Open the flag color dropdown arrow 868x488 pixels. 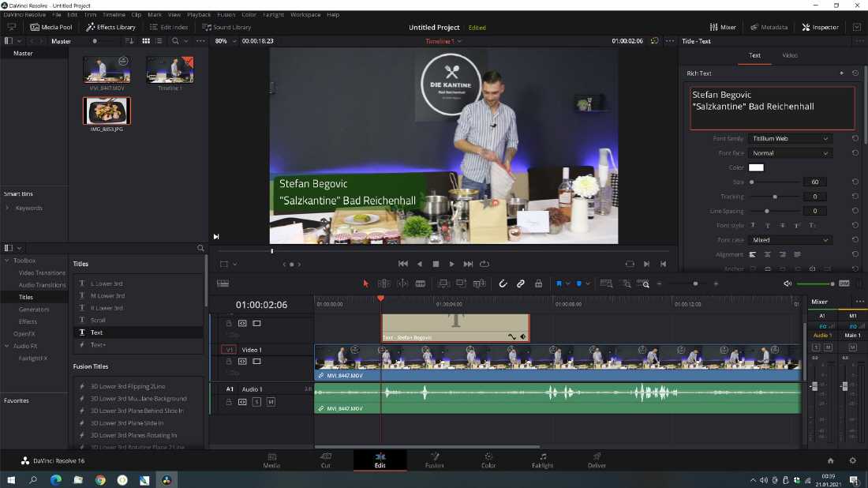[567, 283]
